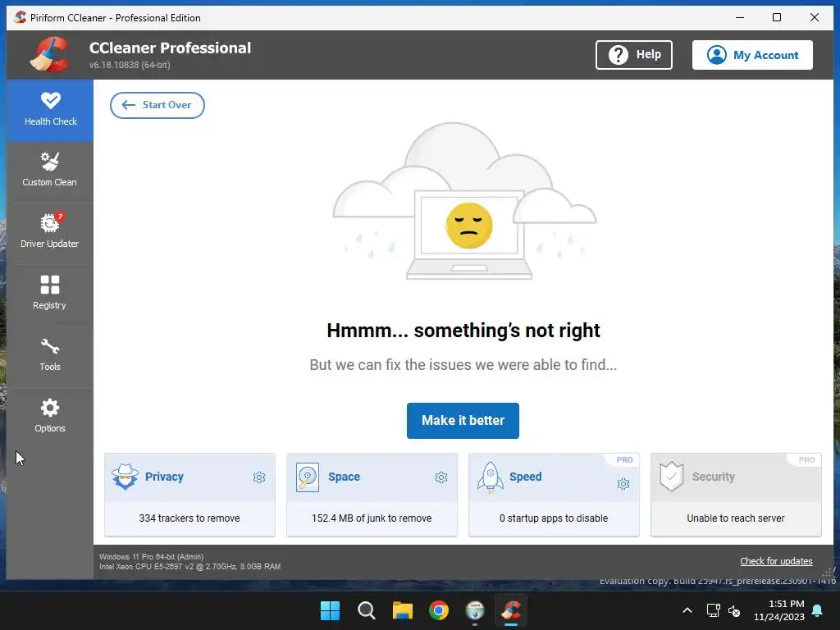
Task: Select 'Unable to reach server' text
Action: [x=736, y=518]
